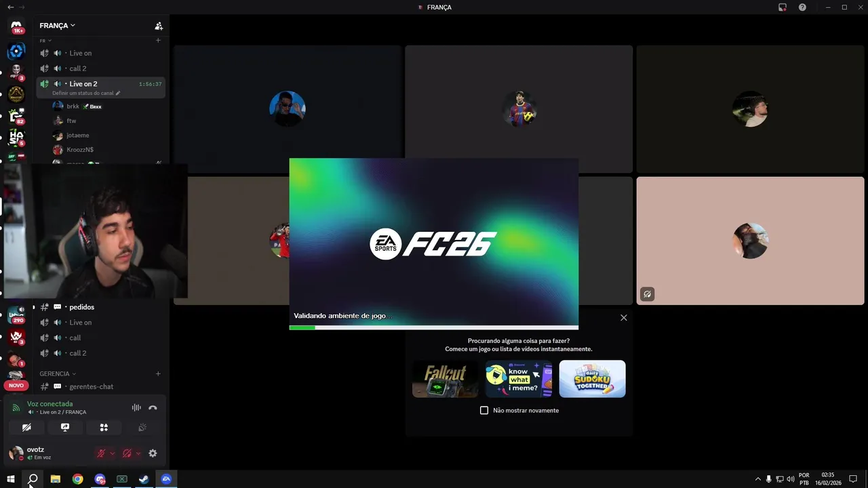Open noise suppression waveform icon
This screenshot has height=488, width=868.
136,407
